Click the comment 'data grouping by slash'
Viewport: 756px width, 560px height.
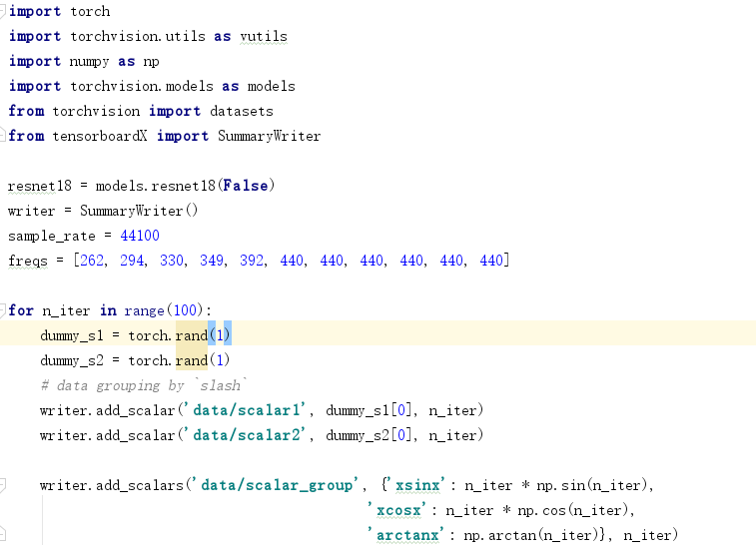click(144, 386)
